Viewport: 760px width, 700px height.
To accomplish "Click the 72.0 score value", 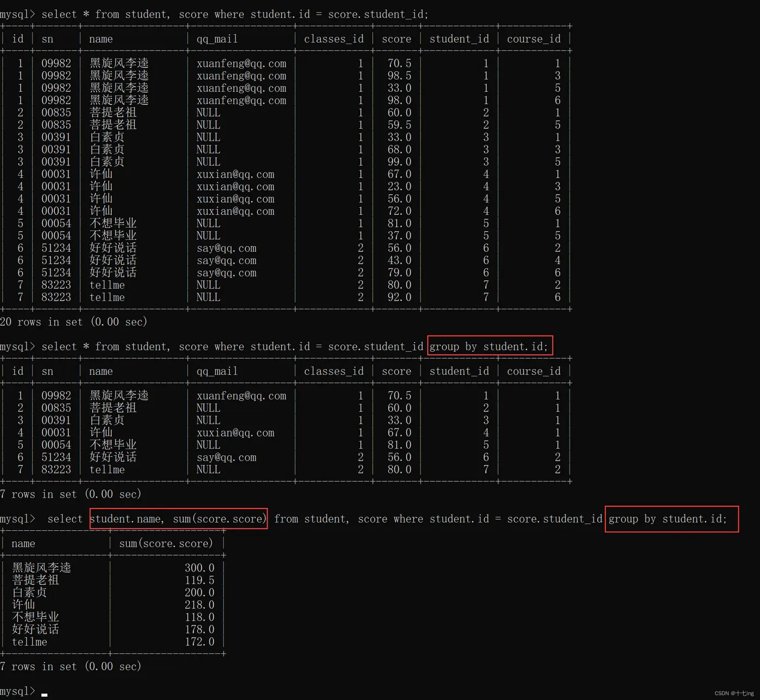I will (399, 211).
